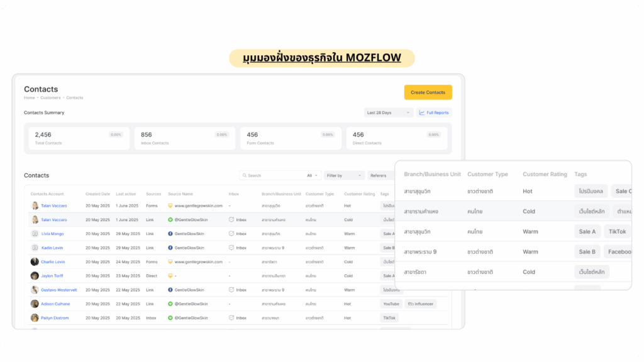
Task: Click Adison Culhane's profile photo
Action: click(35, 304)
